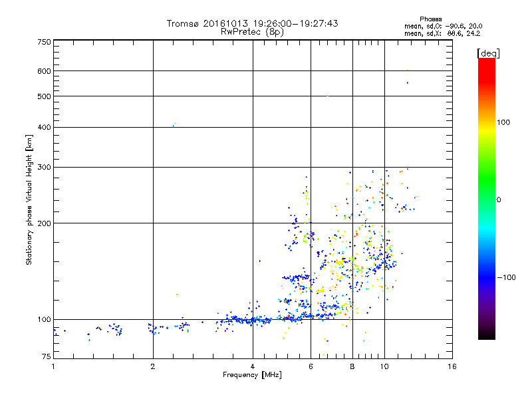Click the y-axis tick label '300'
The image size is (532, 399).
pos(44,168)
